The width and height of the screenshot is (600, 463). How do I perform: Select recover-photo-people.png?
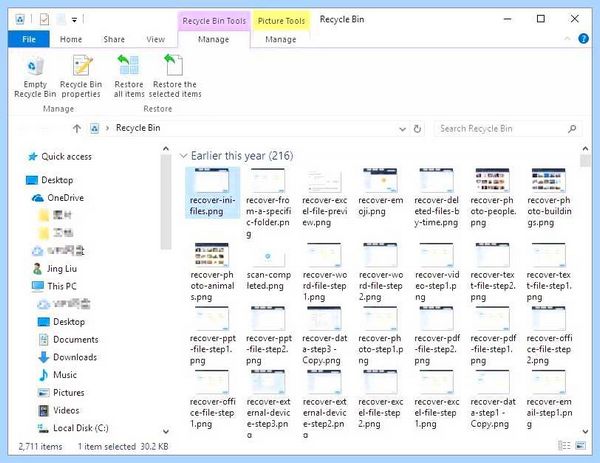pos(493,198)
